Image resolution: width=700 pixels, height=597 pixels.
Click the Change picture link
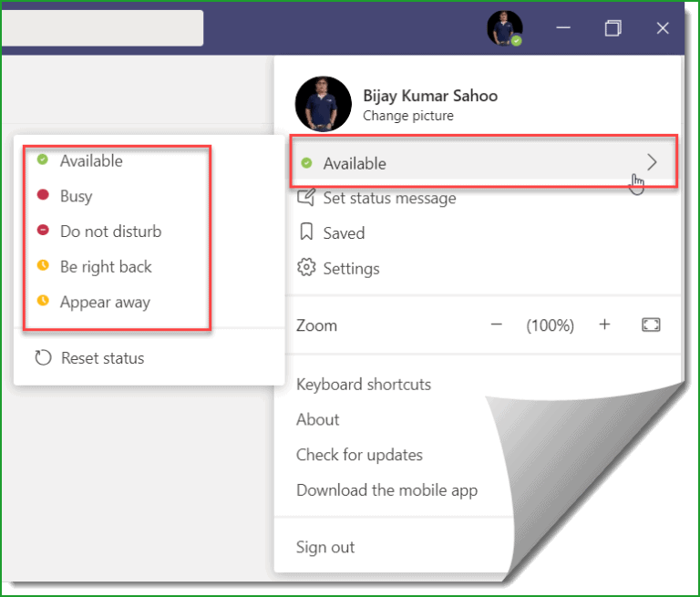pyautogui.click(x=407, y=116)
